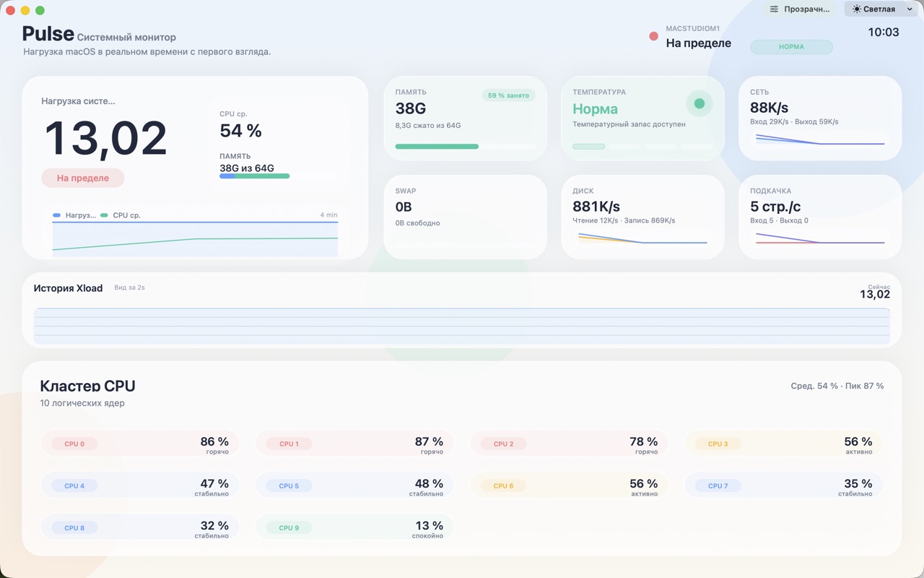924x578 pixels.
Task: Click the "Вид за 2s" label
Action: [x=129, y=288]
